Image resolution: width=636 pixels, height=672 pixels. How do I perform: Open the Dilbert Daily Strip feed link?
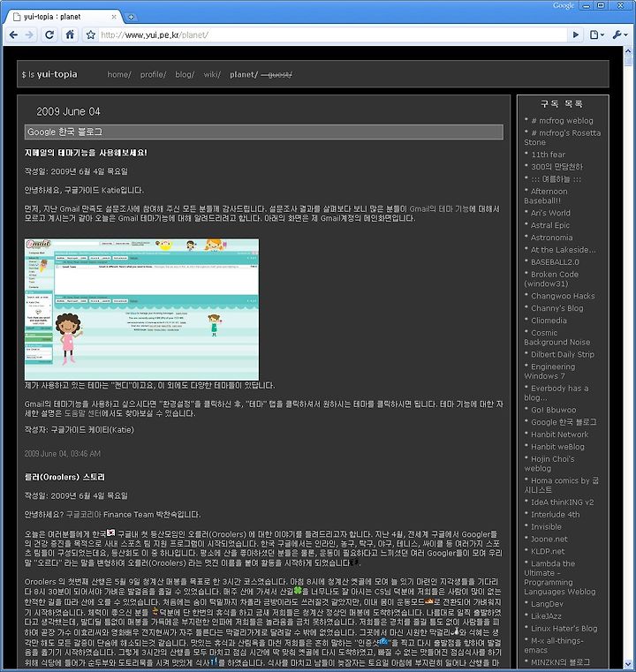click(563, 354)
